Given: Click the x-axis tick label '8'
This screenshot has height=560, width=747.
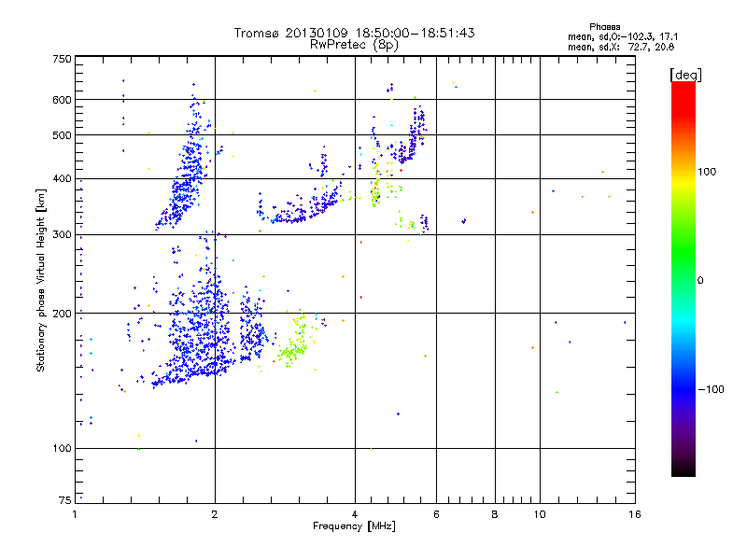Looking at the screenshot, I should click(x=495, y=514).
